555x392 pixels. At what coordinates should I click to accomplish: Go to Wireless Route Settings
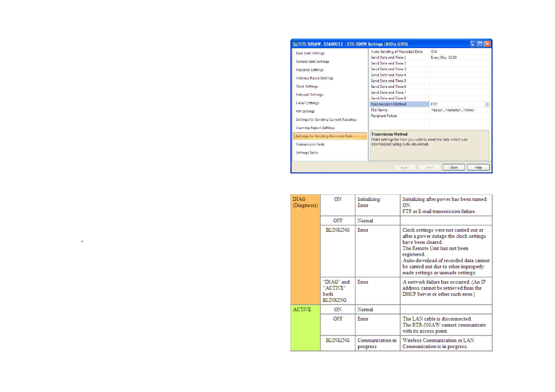[315, 78]
